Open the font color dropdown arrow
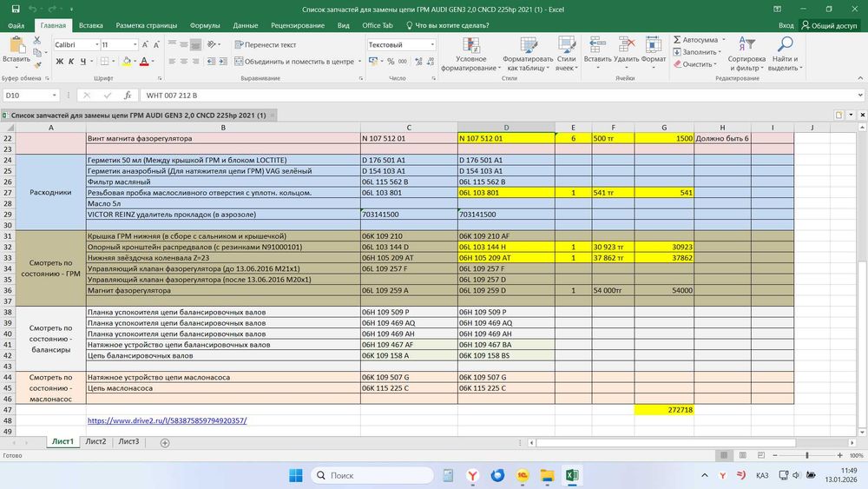The height and width of the screenshot is (489, 868). (x=153, y=62)
